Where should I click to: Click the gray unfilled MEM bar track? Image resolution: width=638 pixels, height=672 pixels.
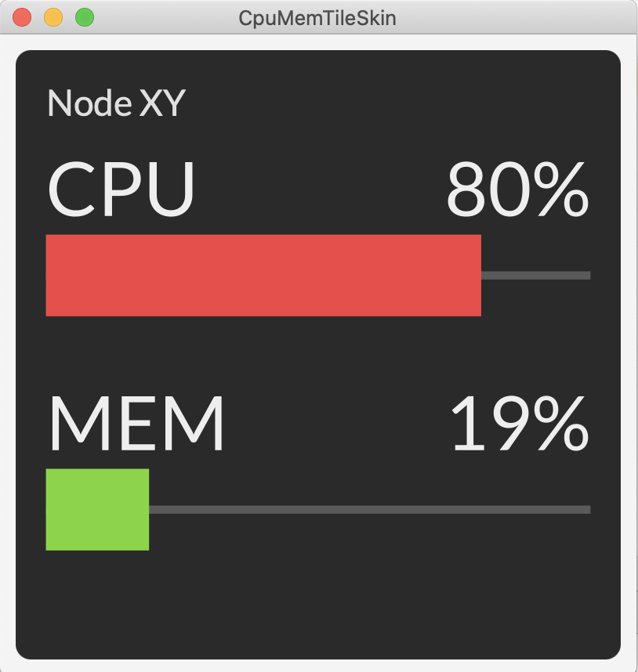pos(370,510)
